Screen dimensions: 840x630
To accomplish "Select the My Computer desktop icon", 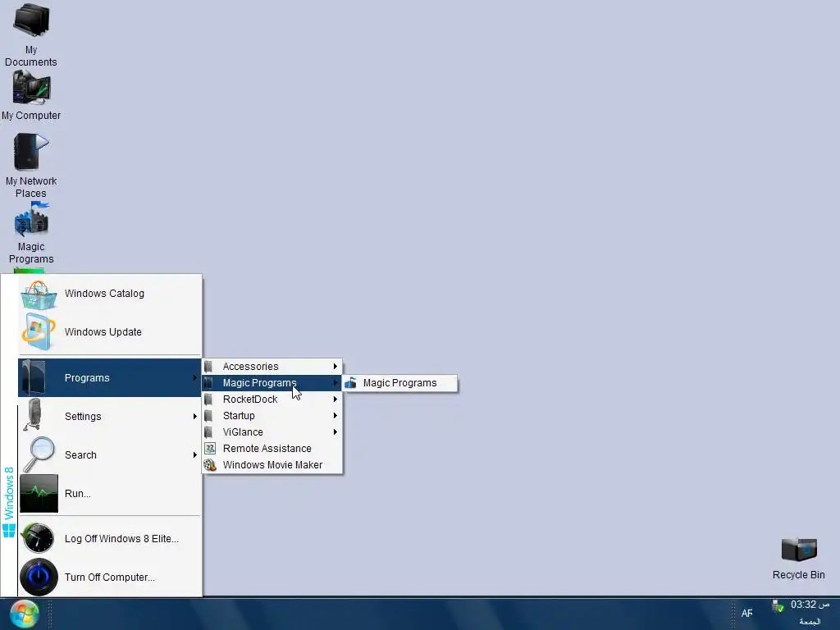I will [x=31, y=97].
